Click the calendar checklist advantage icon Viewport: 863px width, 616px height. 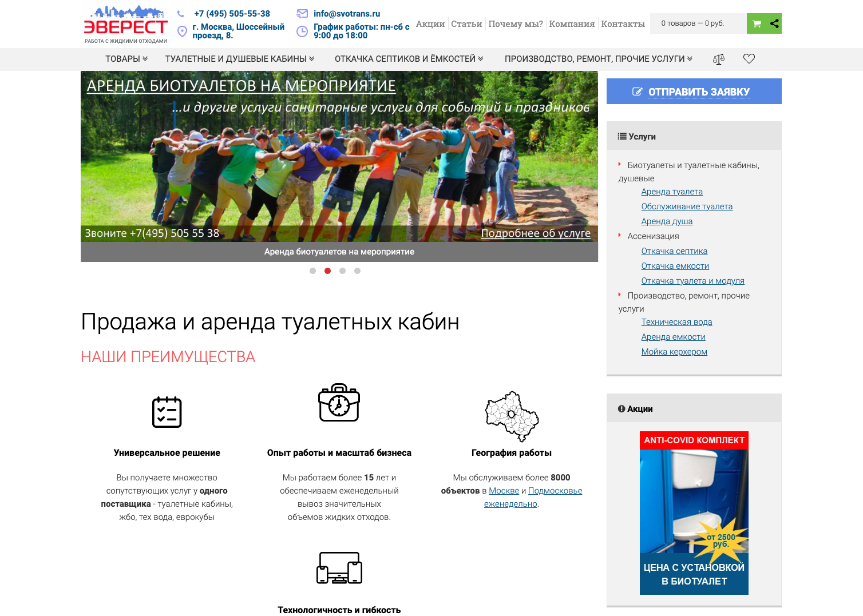pyautogui.click(x=167, y=412)
